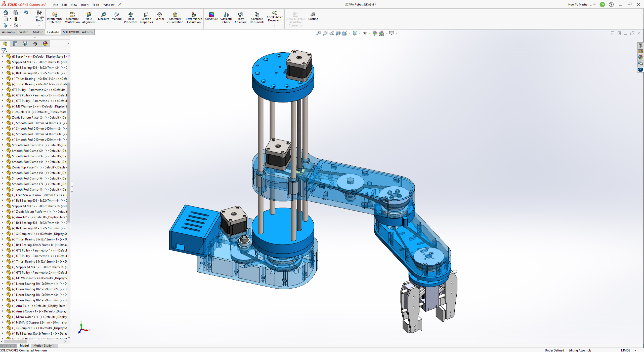Activate the Section View icon
This screenshot has width=644, height=352.
pyautogui.click(x=338, y=33)
